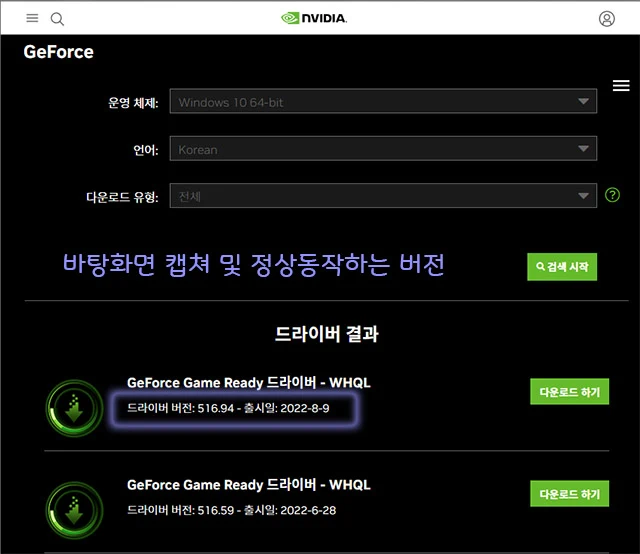Select text 드라이버 버전: 516.94 - 출시일: 2022-8-9
This screenshot has width=640, height=554.
click(228, 408)
